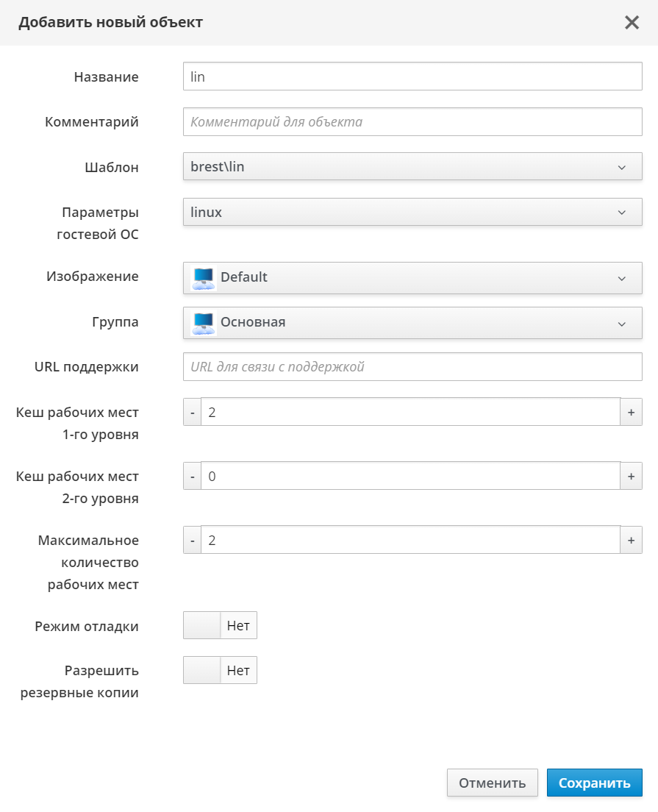The width and height of the screenshot is (658, 812).
Task: Click the URL поддержки input field
Action: [412, 367]
